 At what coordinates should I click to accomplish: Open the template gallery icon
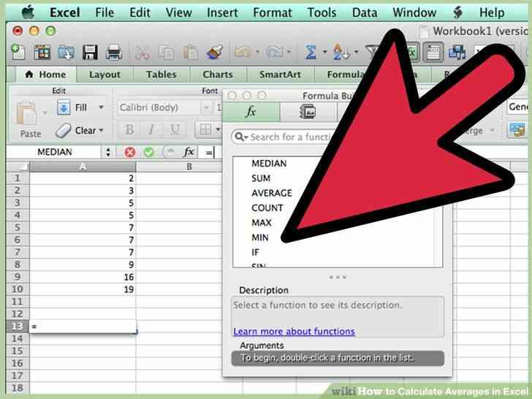pyautogui.click(x=42, y=53)
